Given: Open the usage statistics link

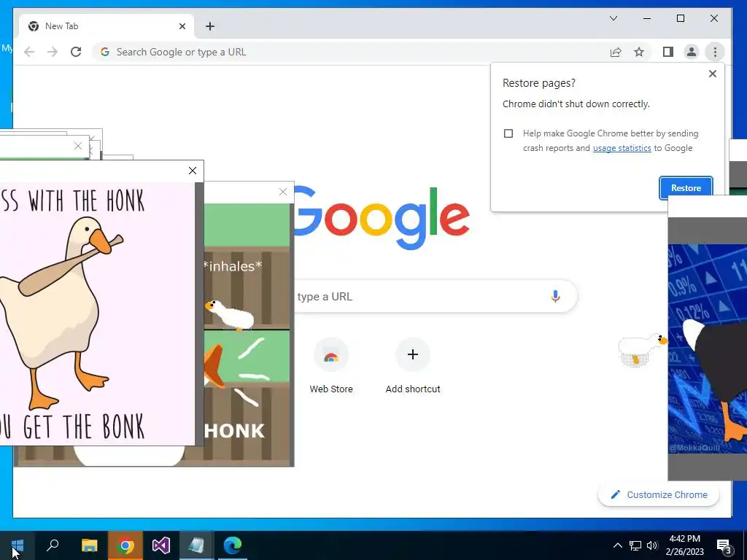Looking at the screenshot, I should (x=622, y=148).
